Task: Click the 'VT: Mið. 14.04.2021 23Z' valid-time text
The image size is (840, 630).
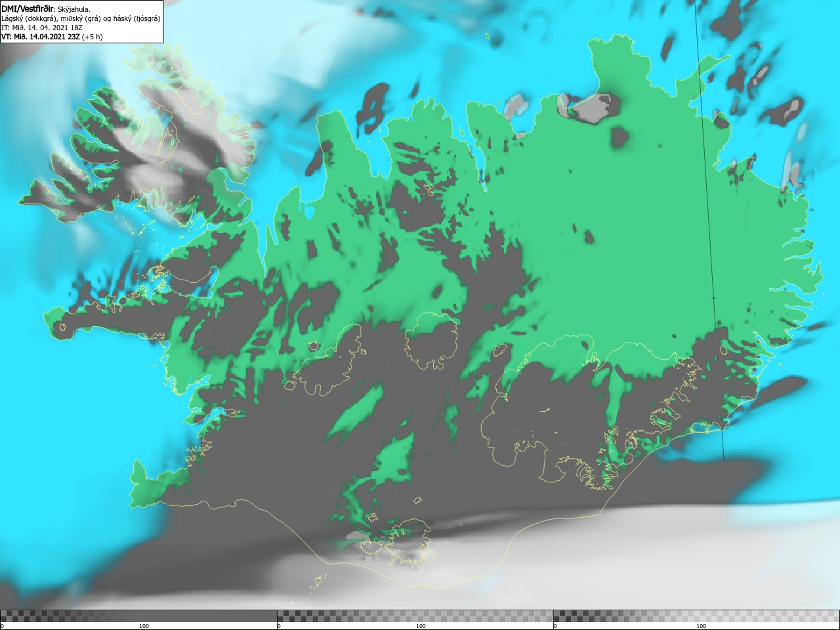Action: click(41, 37)
